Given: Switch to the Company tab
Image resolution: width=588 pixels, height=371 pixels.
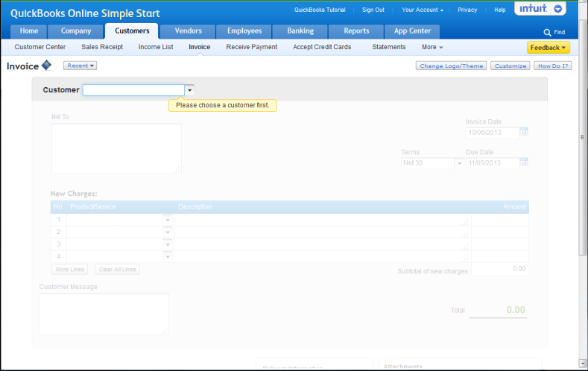Looking at the screenshot, I should [76, 31].
